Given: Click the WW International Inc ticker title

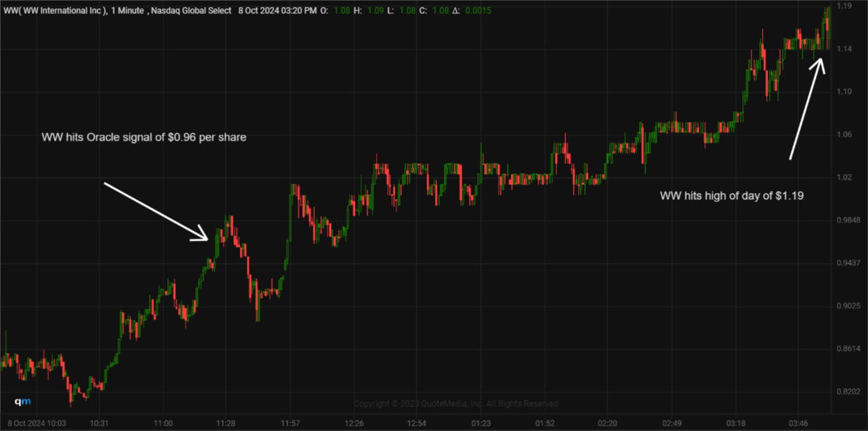Looking at the screenshot, I should coord(55,11).
